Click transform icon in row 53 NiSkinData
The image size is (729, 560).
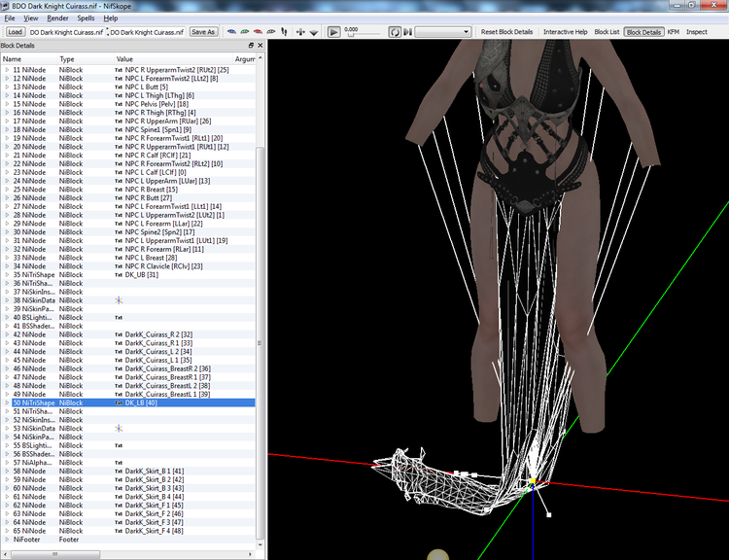119,429
